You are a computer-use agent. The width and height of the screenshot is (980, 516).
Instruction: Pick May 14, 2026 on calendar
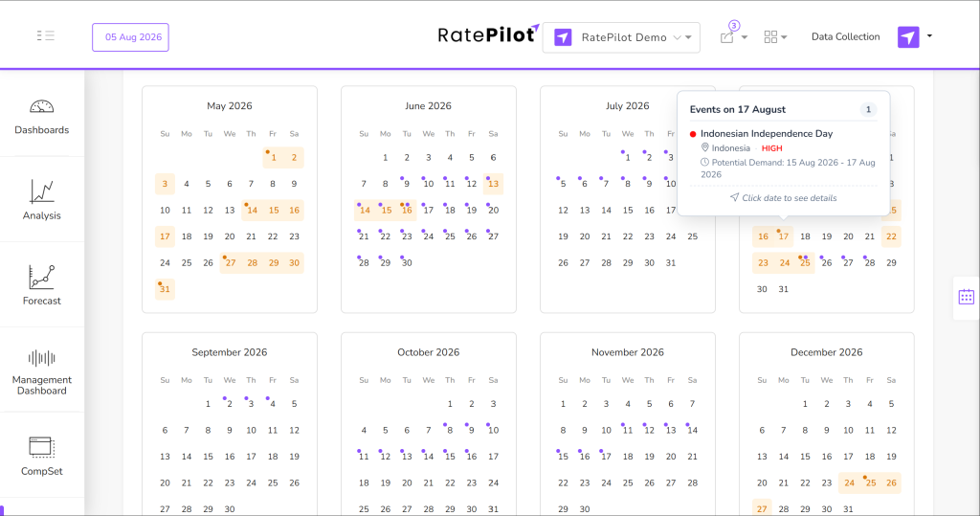click(x=252, y=211)
